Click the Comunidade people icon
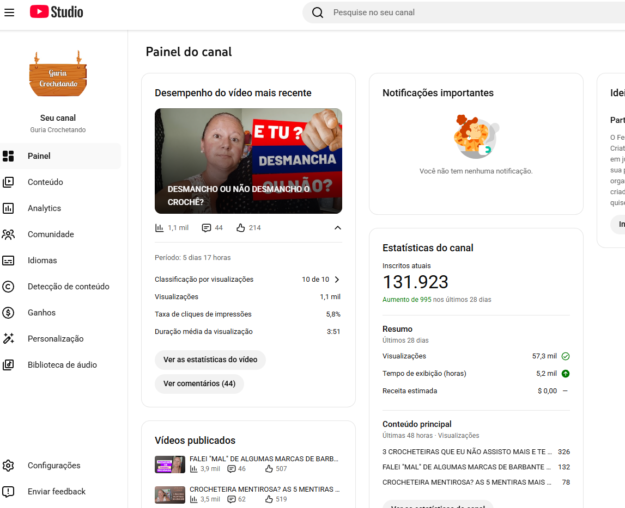This screenshot has width=625, height=508. point(8,234)
